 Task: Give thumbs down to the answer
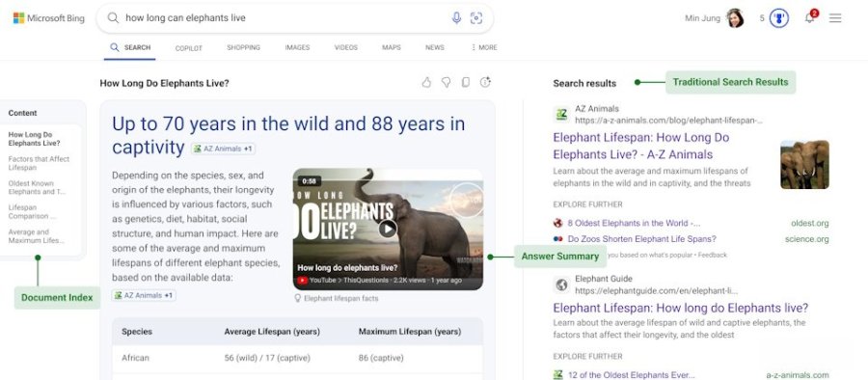pyautogui.click(x=446, y=83)
